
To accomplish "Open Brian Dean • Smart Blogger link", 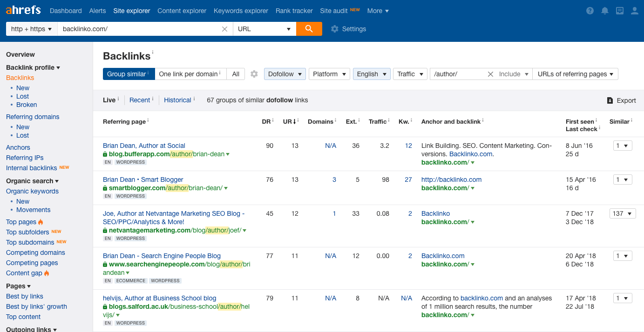I will (143, 179).
